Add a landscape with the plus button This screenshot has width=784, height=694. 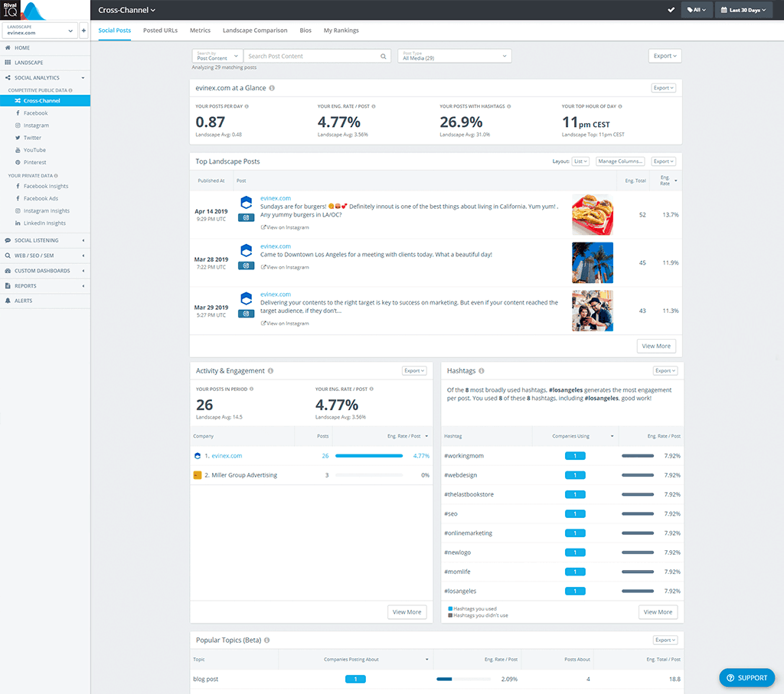83,31
